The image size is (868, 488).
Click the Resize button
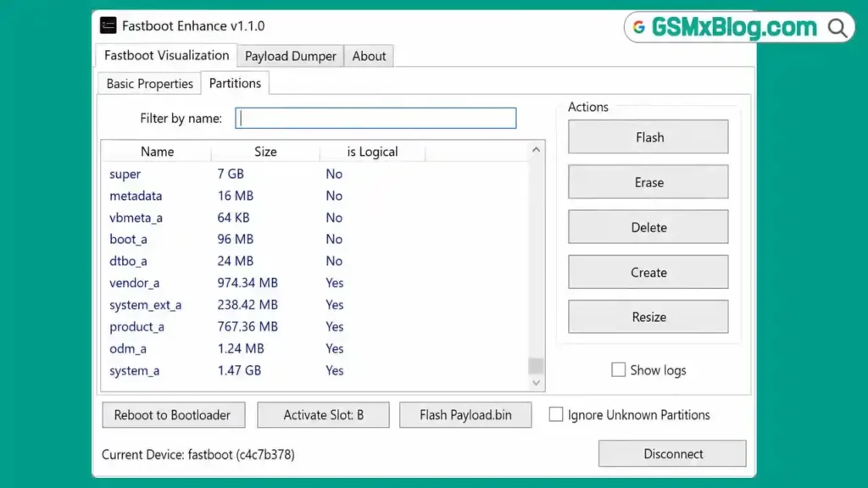click(648, 317)
